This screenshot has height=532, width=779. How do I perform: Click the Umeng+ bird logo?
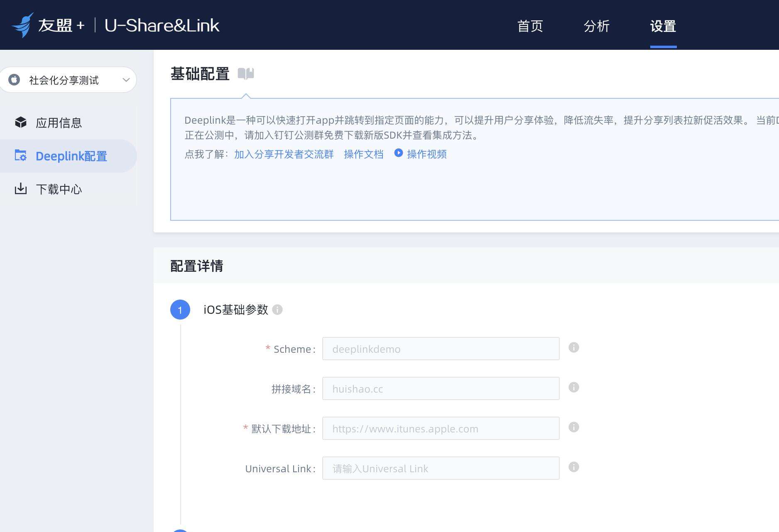[23, 25]
